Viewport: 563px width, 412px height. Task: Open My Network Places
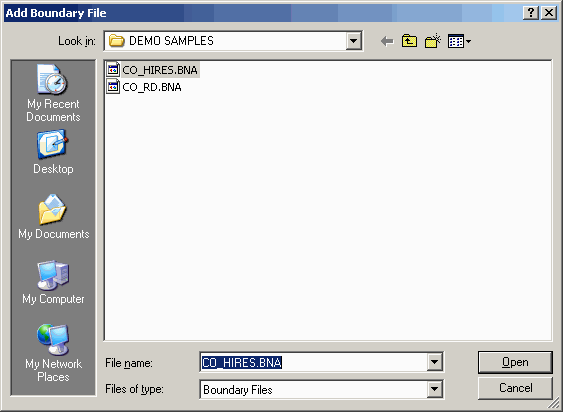(x=53, y=353)
